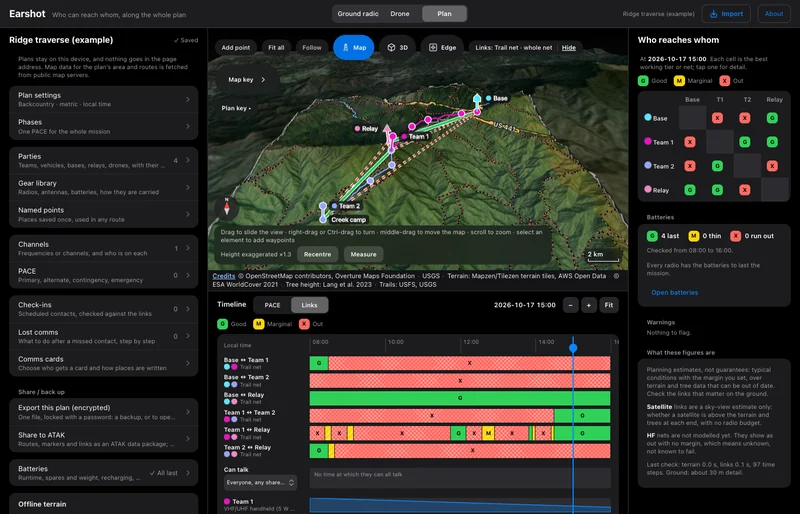Open the Channels row
Image resolution: width=800 pixels, height=514 pixels.
click(104, 249)
